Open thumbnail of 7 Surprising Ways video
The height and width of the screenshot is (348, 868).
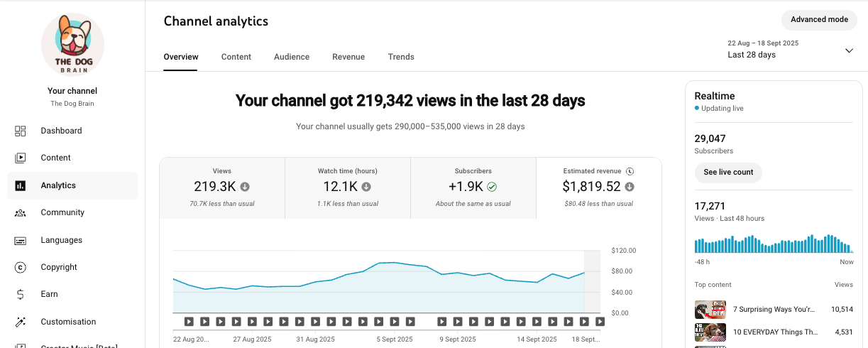click(x=710, y=310)
